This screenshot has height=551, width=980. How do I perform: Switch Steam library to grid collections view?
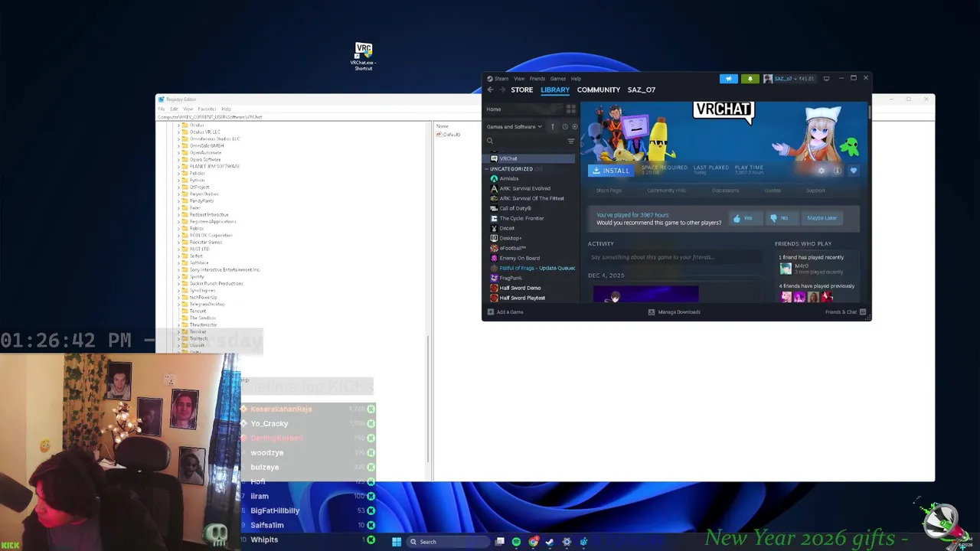point(570,109)
